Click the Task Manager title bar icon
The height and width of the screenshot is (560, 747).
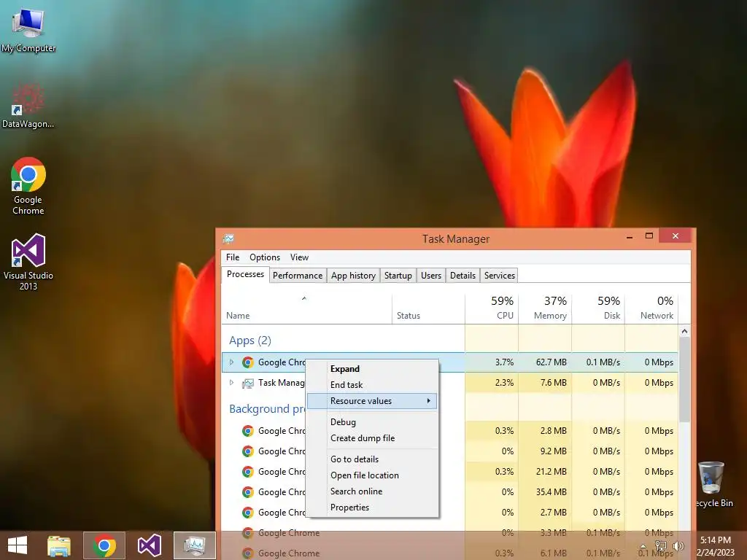pos(228,238)
